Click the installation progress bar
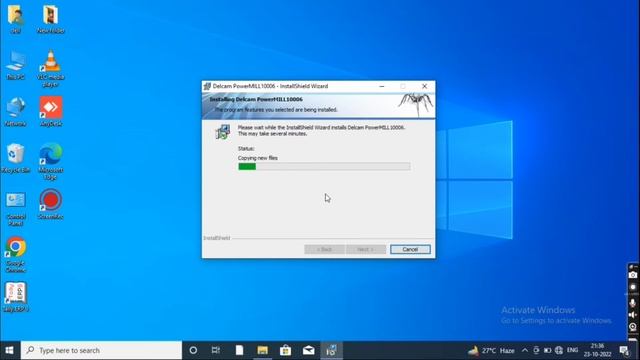Screen dimensions: 640x360 (x=324, y=166)
